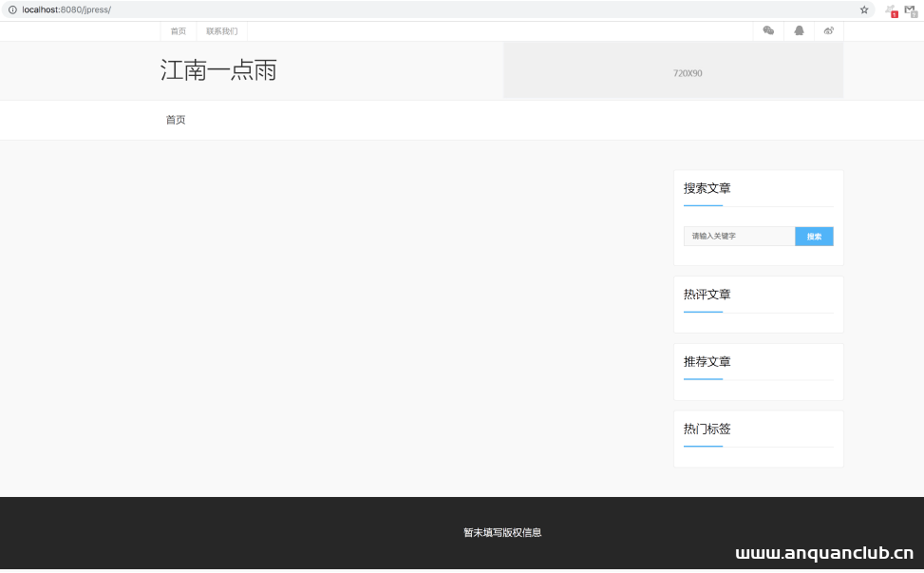This screenshot has height=573, width=924.
Task: Click the 请输入关键字 search input field
Action: (x=739, y=236)
